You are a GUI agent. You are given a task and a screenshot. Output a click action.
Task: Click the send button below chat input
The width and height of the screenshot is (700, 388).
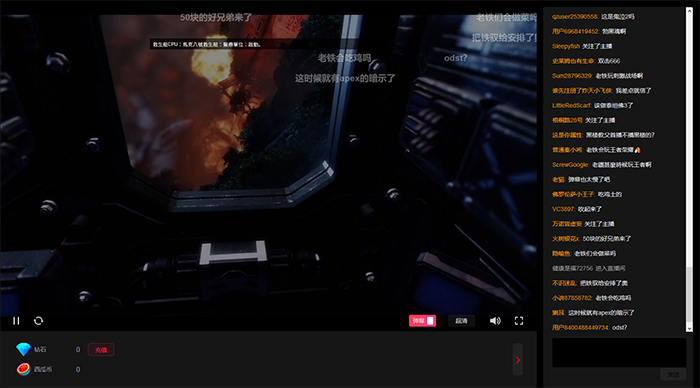673,375
